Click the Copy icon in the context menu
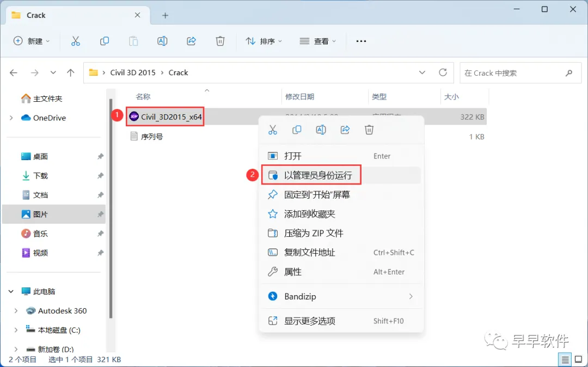 pyautogui.click(x=297, y=130)
